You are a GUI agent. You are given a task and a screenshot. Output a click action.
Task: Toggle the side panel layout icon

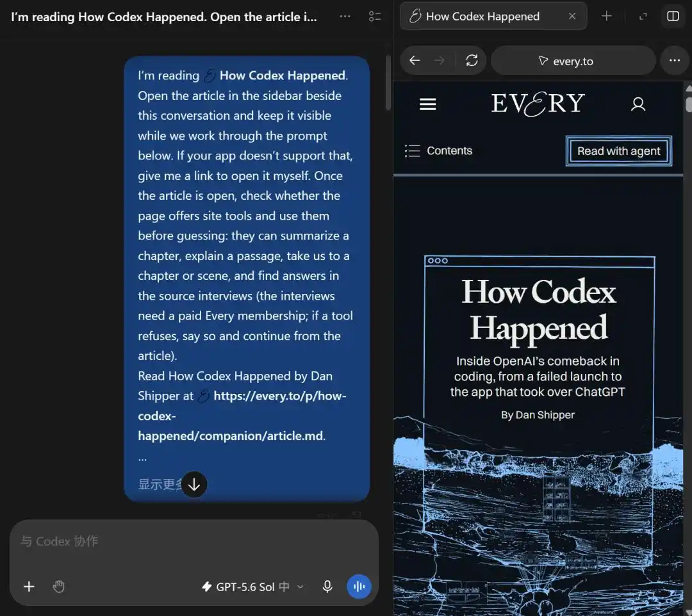pos(673,16)
